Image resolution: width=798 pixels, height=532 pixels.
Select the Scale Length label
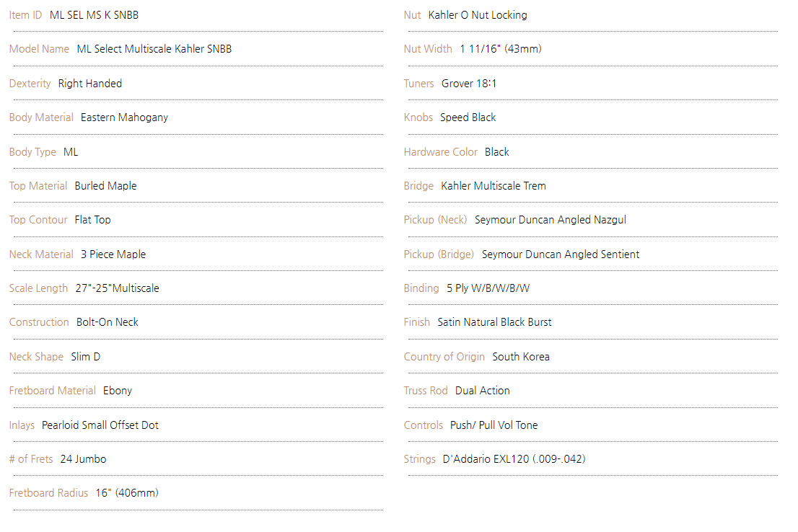(x=38, y=288)
